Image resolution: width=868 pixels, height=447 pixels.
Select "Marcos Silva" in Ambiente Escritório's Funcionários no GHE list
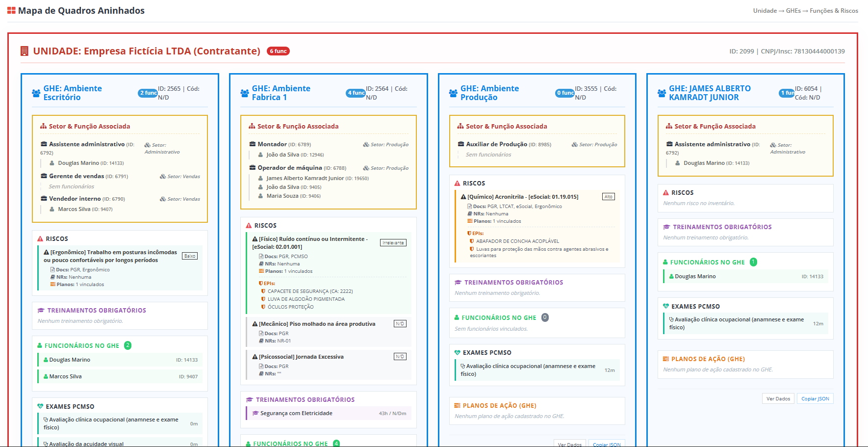pos(120,376)
